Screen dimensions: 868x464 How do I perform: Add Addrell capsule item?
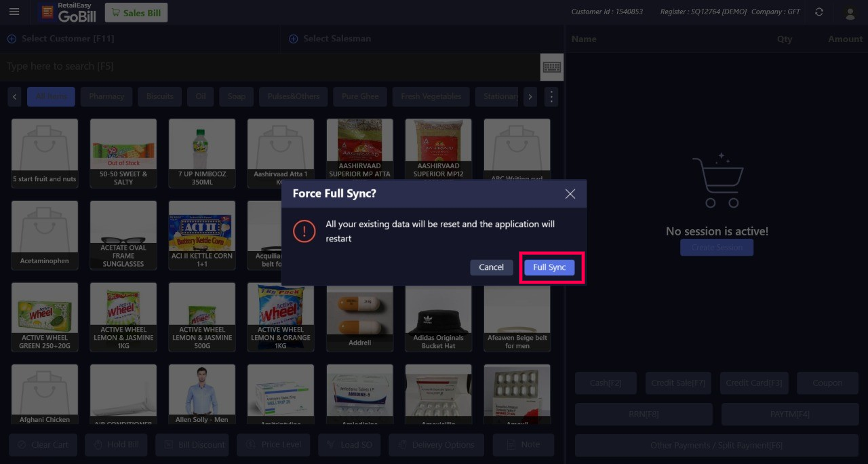(359, 319)
